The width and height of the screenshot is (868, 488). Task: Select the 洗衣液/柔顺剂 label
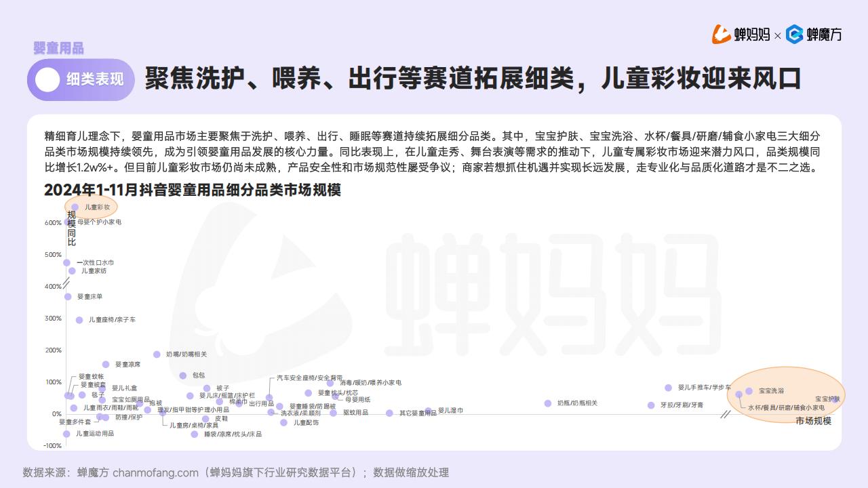click(x=300, y=412)
